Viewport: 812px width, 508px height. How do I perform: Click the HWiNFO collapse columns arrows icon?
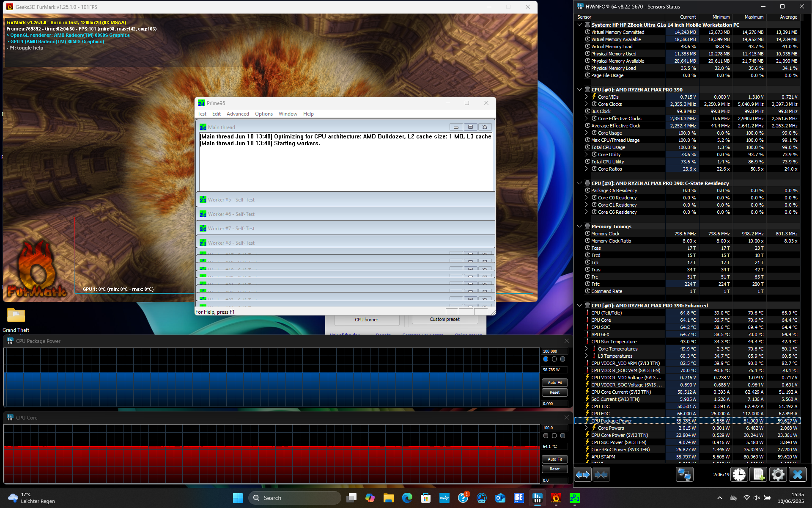point(601,475)
